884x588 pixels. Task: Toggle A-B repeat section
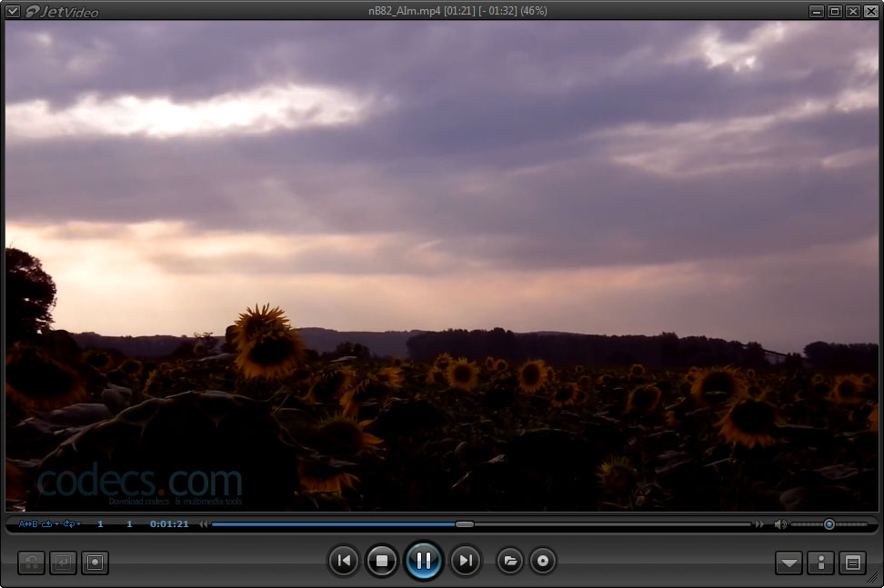coord(28,523)
